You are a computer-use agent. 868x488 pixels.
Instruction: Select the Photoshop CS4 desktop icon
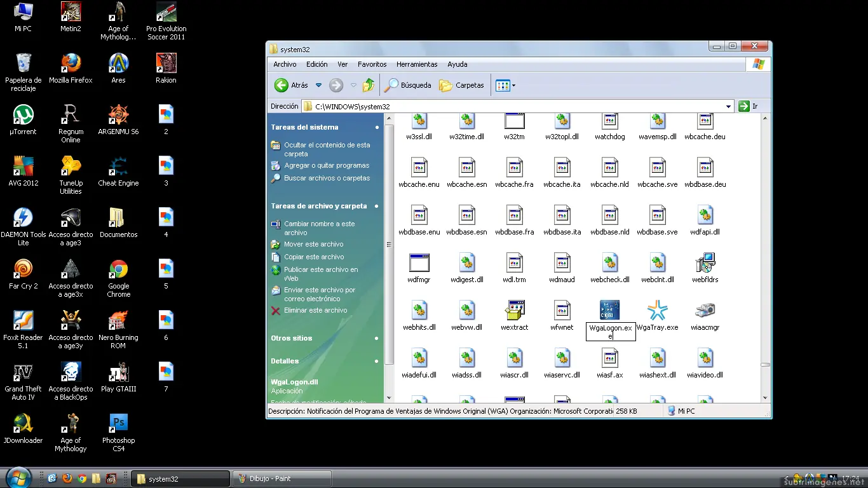[x=118, y=433]
